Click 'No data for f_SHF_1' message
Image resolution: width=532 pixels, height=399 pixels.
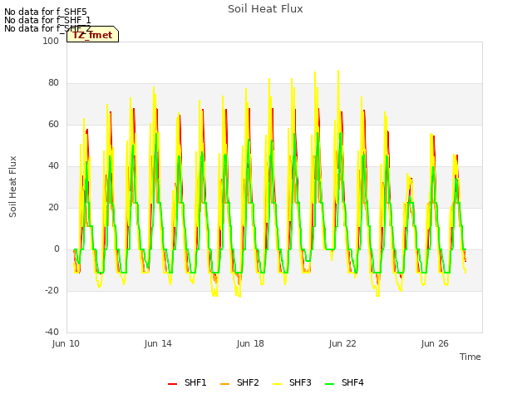point(47,20)
